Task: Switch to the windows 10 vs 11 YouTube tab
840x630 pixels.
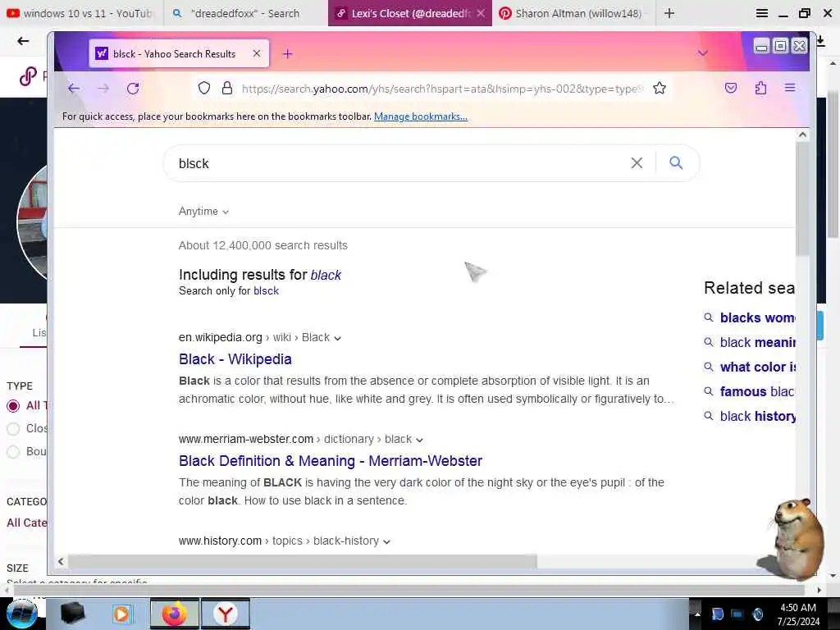Action: [80, 13]
